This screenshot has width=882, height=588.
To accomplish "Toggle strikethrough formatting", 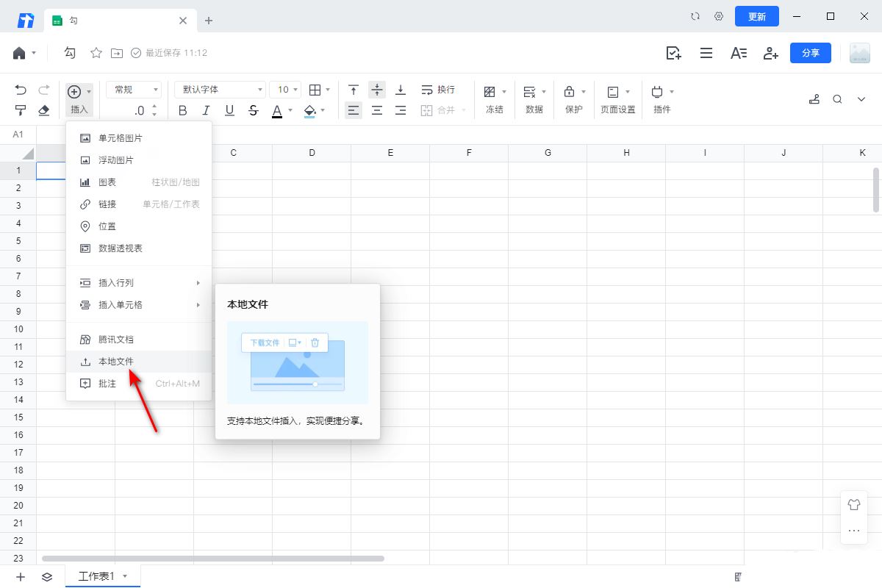I will [254, 110].
